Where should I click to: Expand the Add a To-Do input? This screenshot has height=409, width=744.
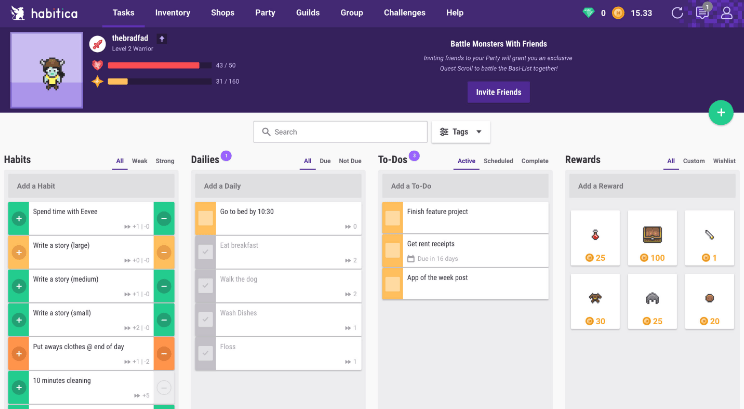pos(465,186)
